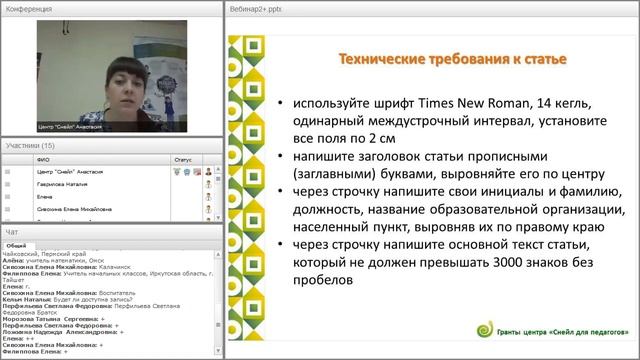The width and height of the screenshot is (640, 360).
Task: Click the participants list scroll-down arrow
Action: click(218, 218)
